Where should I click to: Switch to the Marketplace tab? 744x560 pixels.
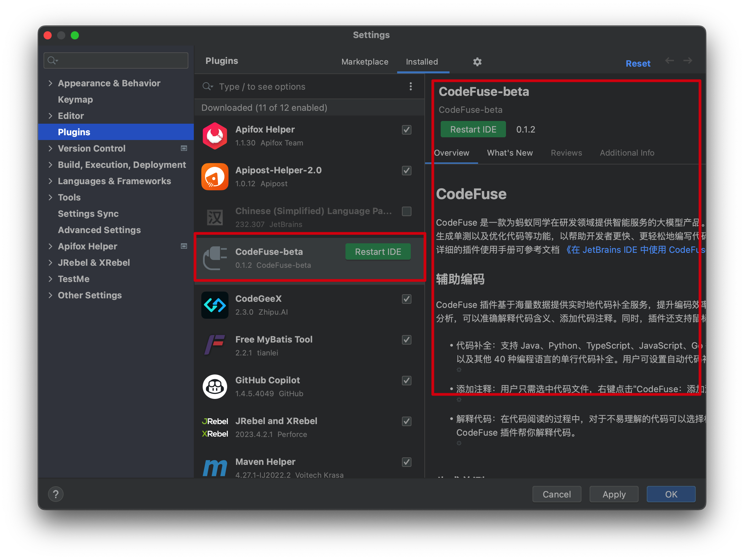point(365,62)
